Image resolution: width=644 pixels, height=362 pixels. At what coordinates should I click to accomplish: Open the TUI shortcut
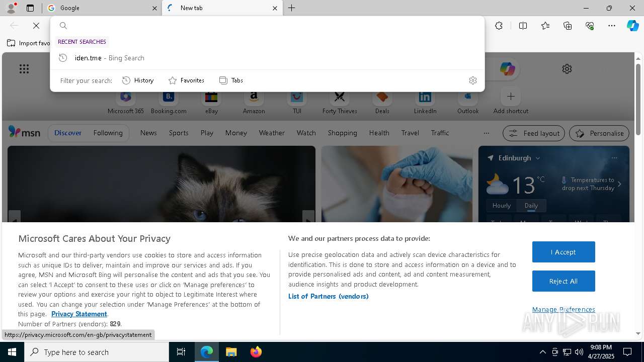297,103
